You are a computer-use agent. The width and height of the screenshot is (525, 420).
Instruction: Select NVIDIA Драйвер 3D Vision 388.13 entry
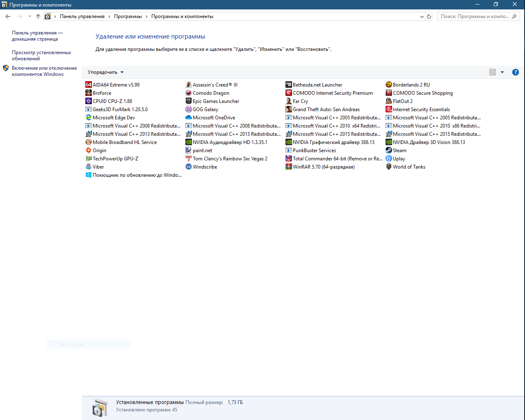pyautogui.click(x=426, y=142)
